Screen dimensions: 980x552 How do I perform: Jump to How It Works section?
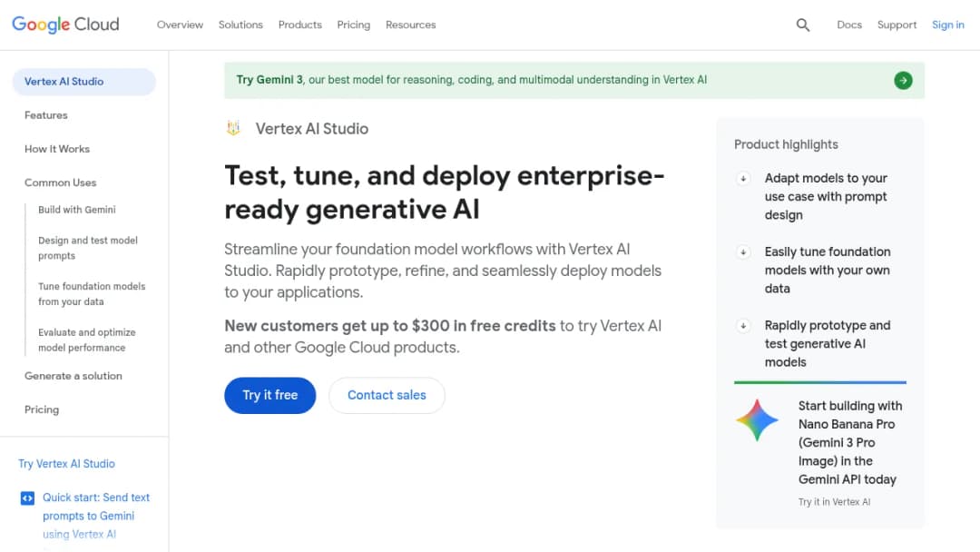click(x=57, y=149)
